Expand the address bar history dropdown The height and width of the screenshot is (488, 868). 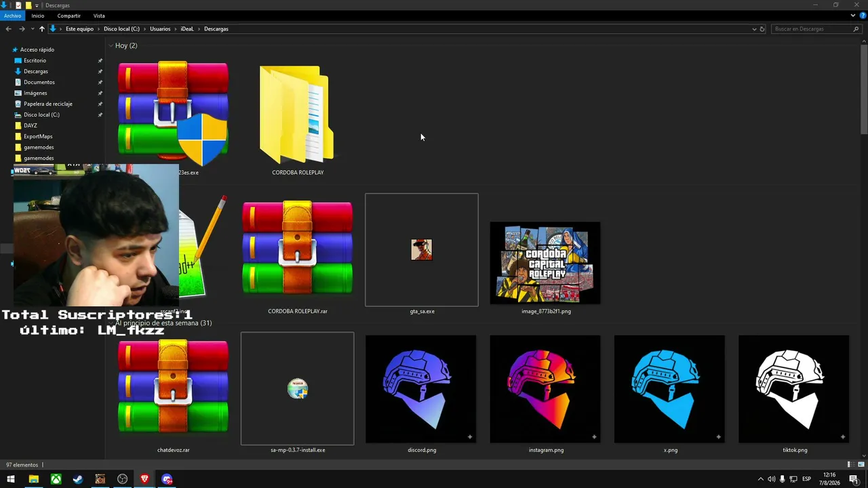[x=754, y=29]
